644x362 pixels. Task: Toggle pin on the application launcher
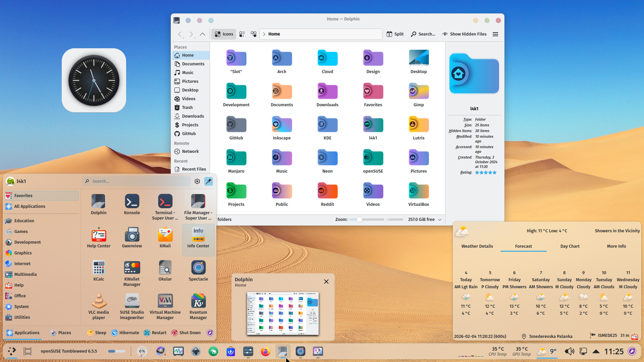[x=209, y=181]
